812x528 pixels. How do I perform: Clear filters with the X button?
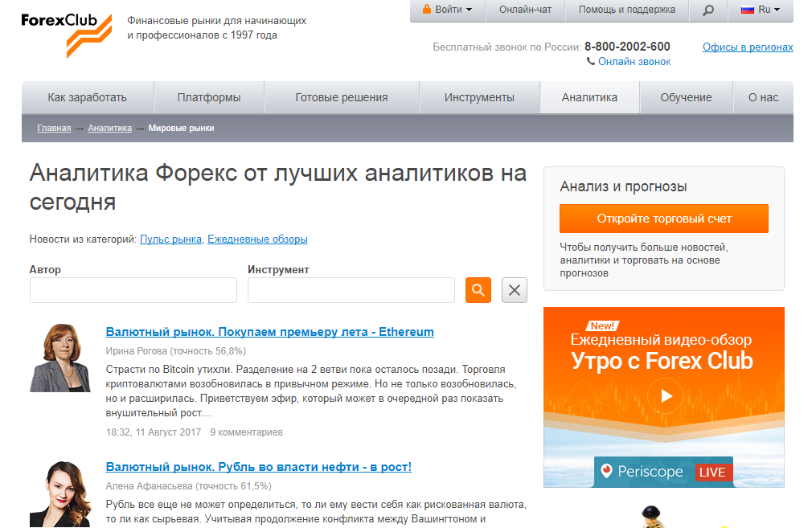click(x=515, y=290)
